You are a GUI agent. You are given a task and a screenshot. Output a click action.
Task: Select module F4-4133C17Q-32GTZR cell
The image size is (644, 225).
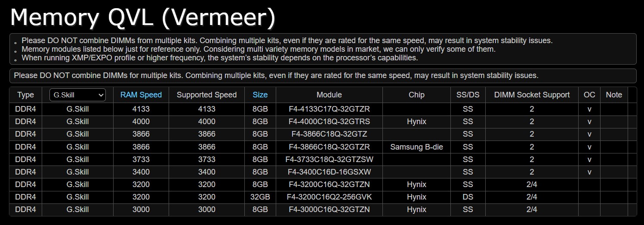click(x=329, y=109)
